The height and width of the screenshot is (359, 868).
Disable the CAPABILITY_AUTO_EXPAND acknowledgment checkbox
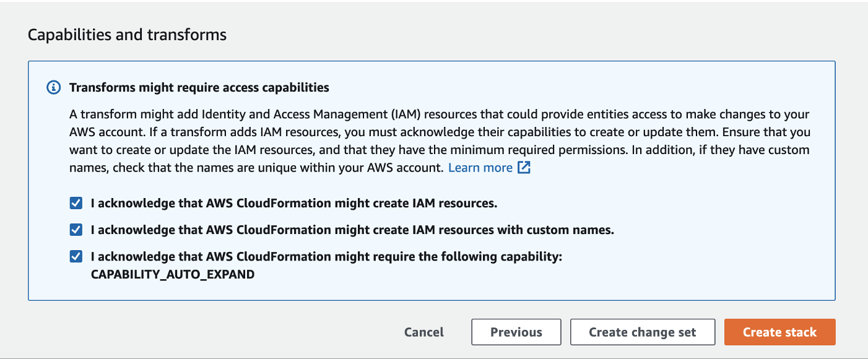(76, 256)
